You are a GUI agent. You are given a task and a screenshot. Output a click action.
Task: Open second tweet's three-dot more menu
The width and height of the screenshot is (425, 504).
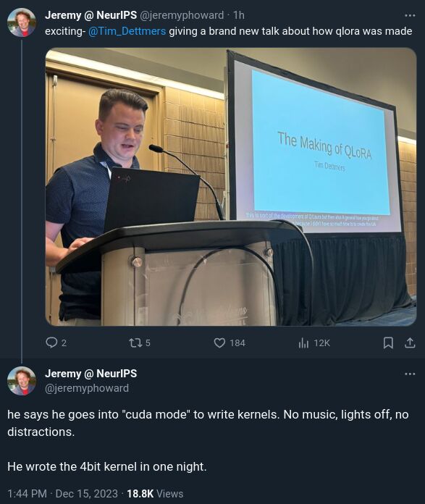click(410, 374)
